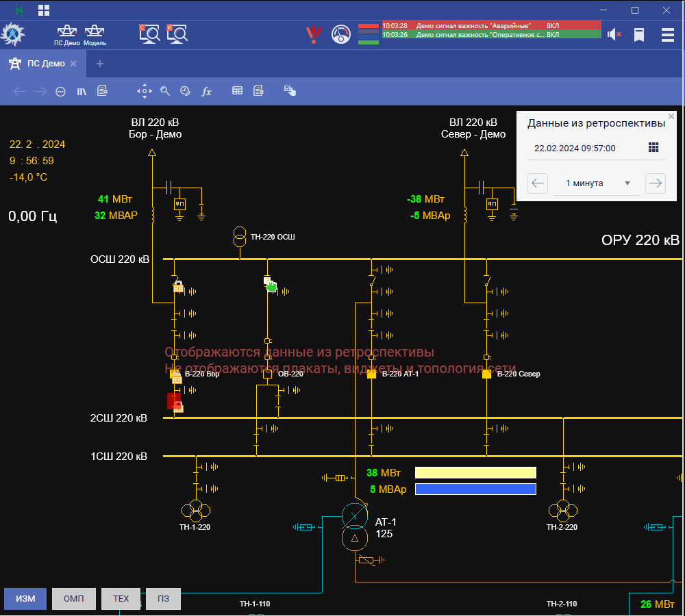Image resolution: width=685 pixels, height=616 pixels.
Task: Open the table view icon in toolbar
Action: point(237,91)
